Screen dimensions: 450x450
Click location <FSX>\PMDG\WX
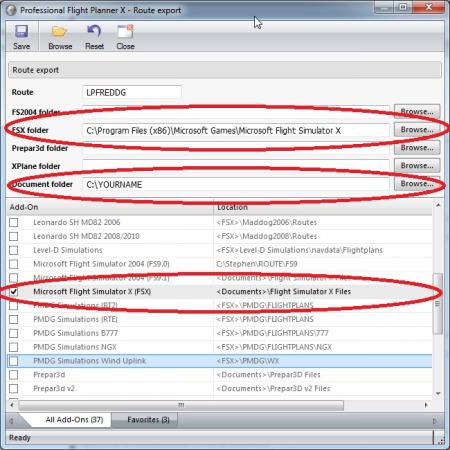tap(248, 361)
